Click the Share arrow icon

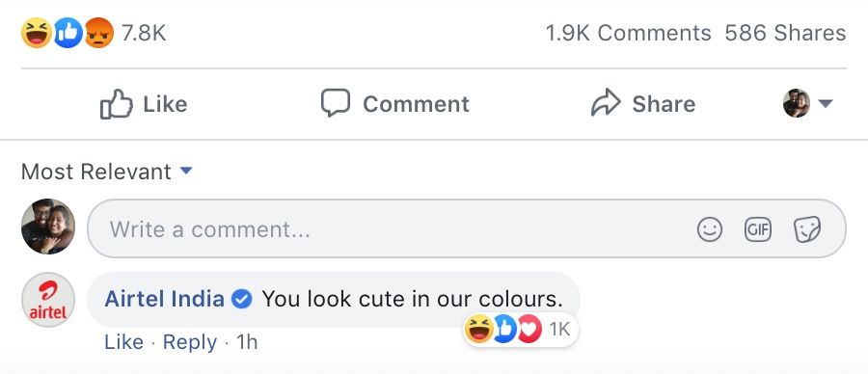606,103
